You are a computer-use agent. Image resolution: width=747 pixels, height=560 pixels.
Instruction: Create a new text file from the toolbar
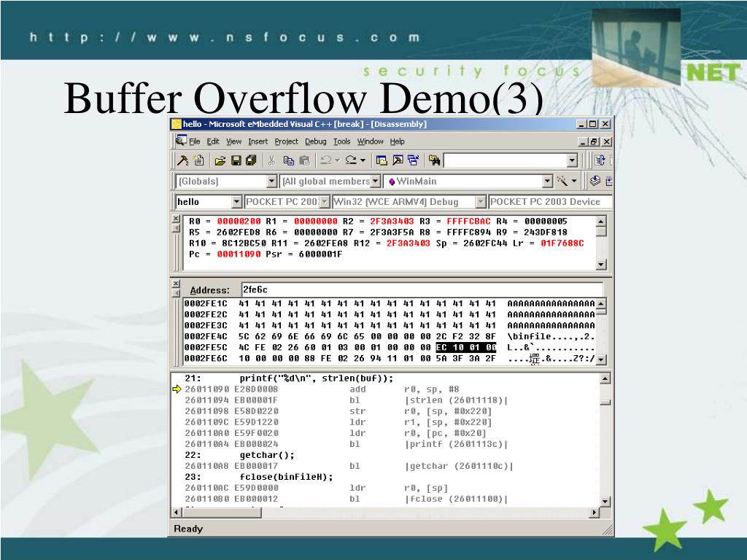(x=199, y=160)
